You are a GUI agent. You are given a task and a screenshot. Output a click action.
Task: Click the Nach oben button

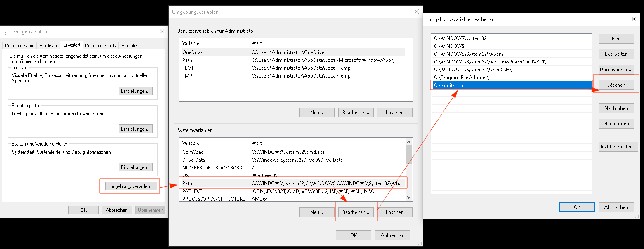tap(616, 108)
